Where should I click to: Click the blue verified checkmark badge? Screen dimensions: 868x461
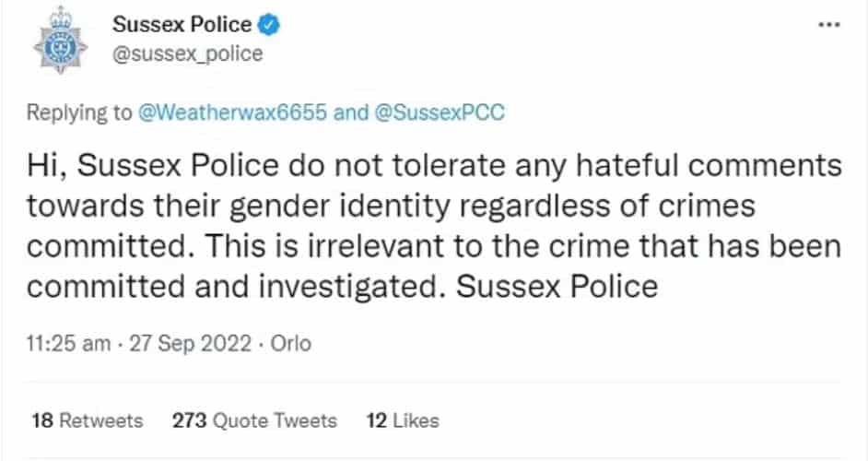270,25
